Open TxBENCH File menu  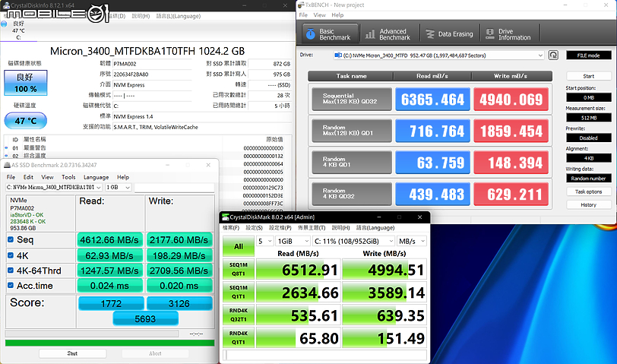(303, 15)
